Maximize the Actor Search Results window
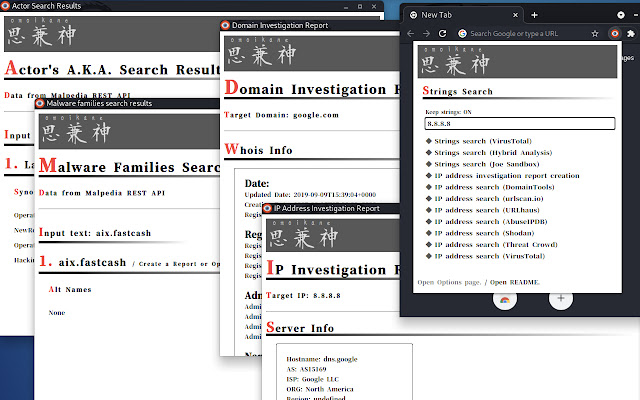Image resolution: width=640 pixels, height=400 pixels. 360,7
